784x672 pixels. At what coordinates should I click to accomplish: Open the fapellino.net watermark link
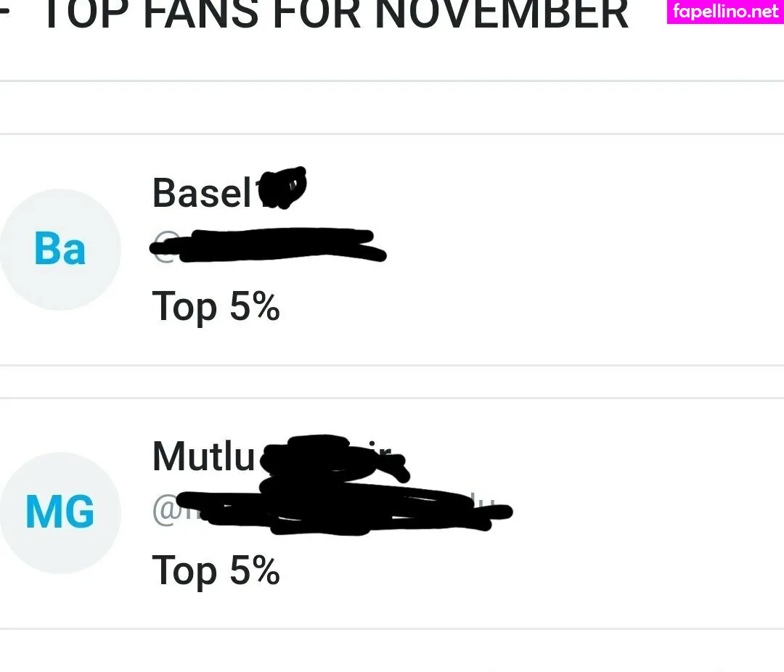[x=725, y=12]
